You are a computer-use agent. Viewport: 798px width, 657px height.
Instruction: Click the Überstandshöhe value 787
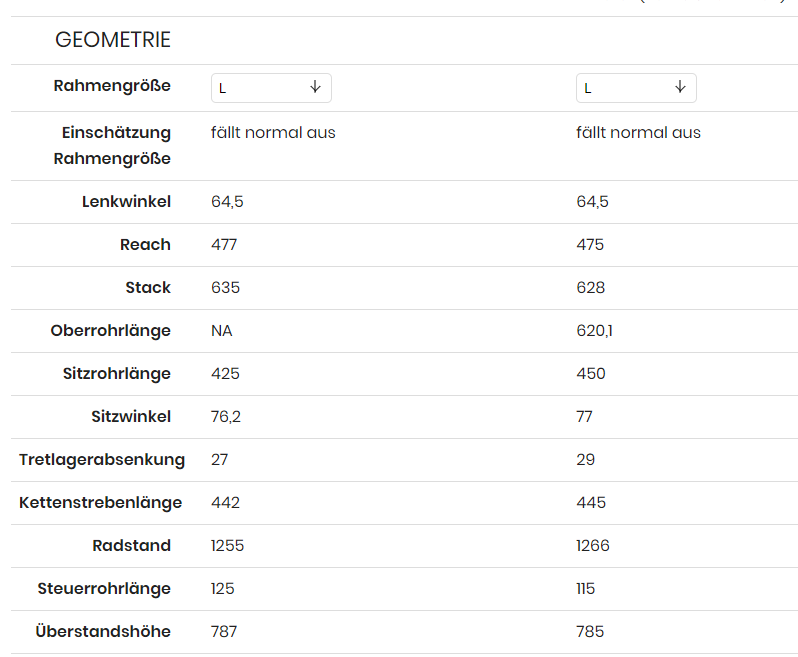[x=224, y=632]
